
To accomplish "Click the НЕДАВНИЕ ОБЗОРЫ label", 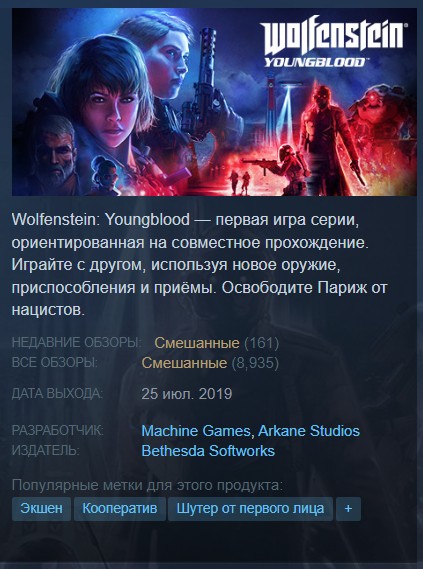I will click(x=76, y=342).
